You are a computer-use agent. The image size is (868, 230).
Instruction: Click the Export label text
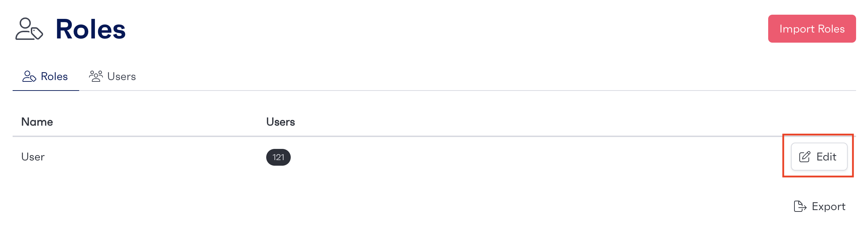(x=829, y=207)
